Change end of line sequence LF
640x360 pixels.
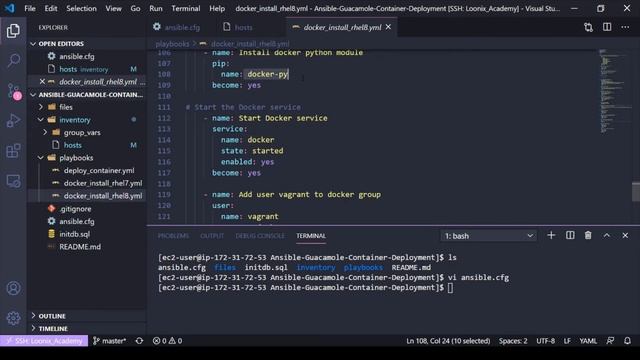(567, 341)
